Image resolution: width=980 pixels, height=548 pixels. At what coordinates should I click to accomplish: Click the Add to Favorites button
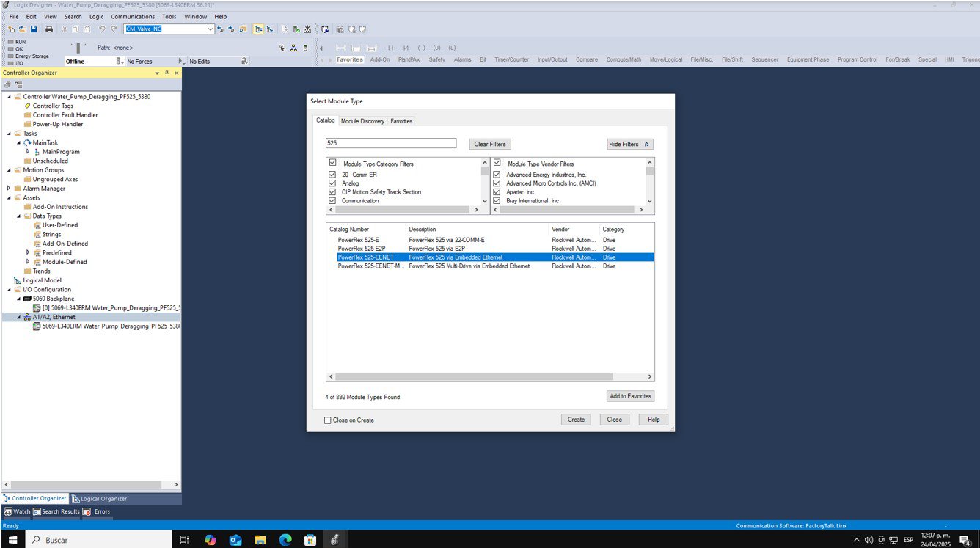630,396
